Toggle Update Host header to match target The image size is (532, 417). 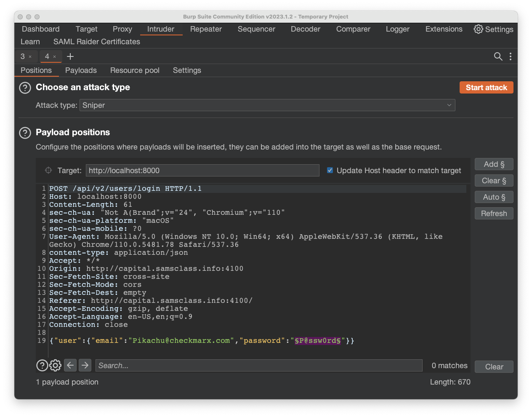tap(330, 170)
